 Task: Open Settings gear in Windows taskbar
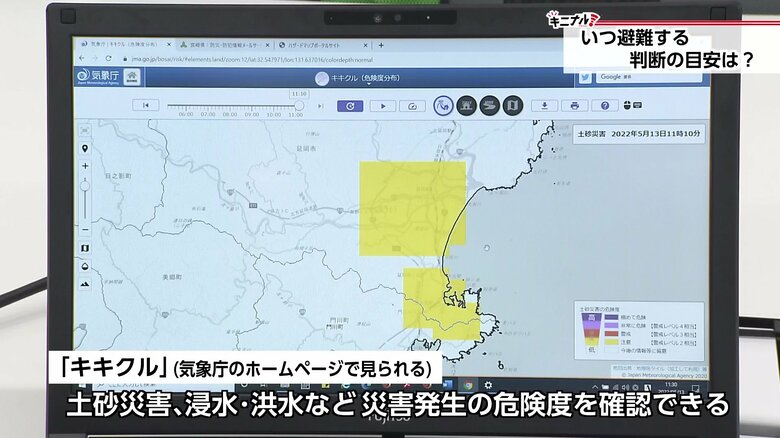(x=488, y=385)
